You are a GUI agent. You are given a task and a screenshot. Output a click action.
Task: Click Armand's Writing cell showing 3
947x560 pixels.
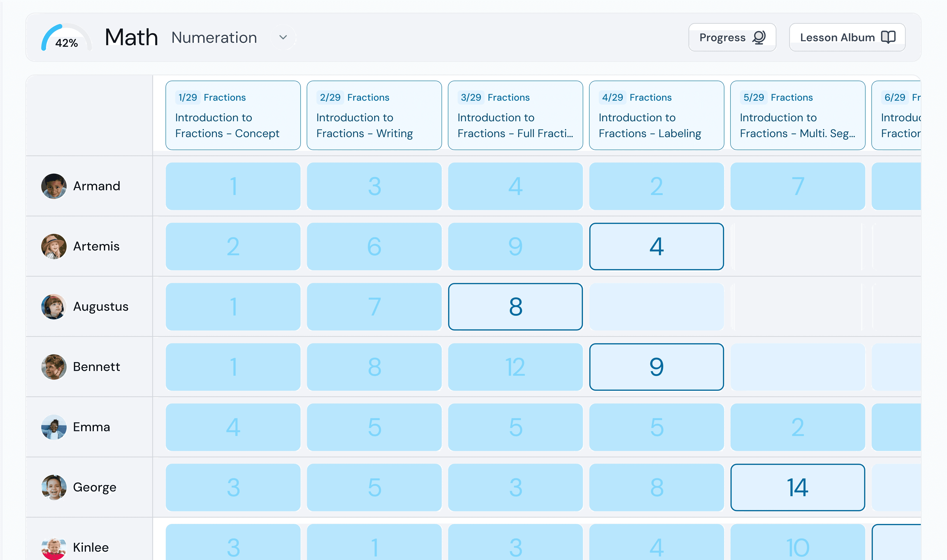click(374, 186)
